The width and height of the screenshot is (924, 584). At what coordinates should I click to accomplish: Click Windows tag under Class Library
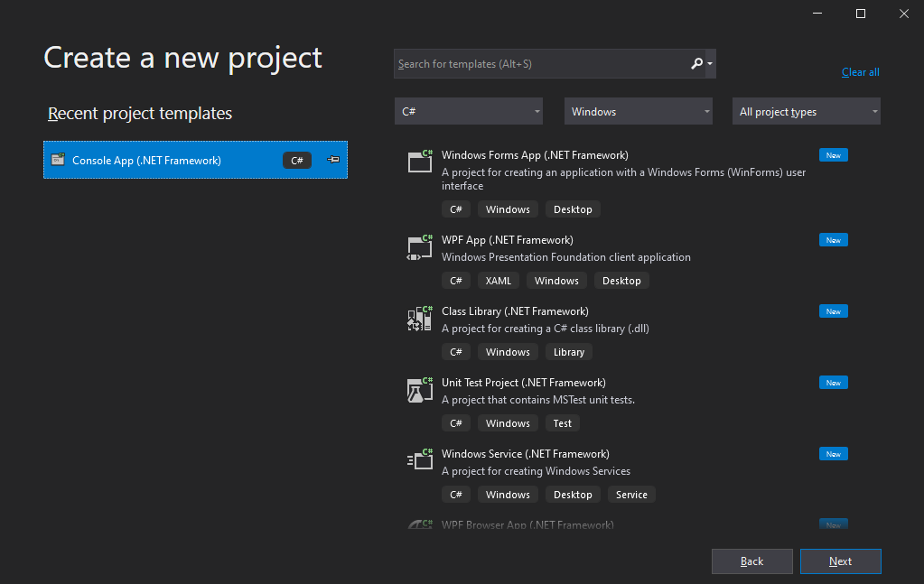(x=508, y=351)
